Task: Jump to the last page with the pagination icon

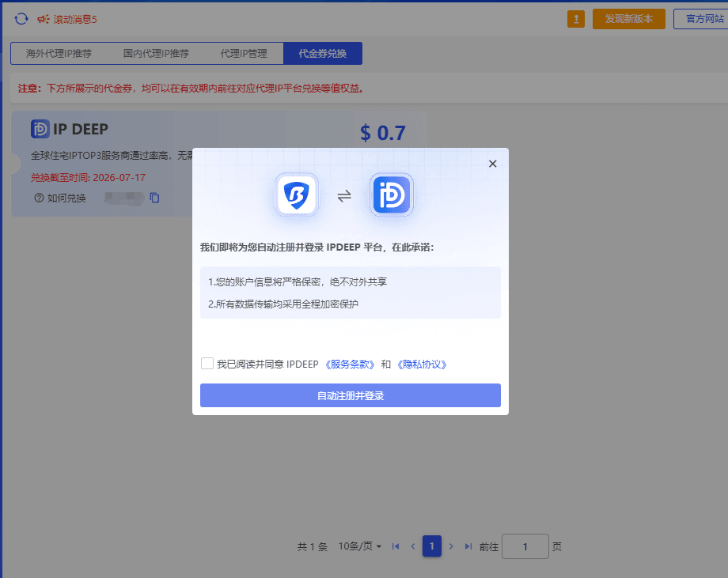Action: coord(468,546)
